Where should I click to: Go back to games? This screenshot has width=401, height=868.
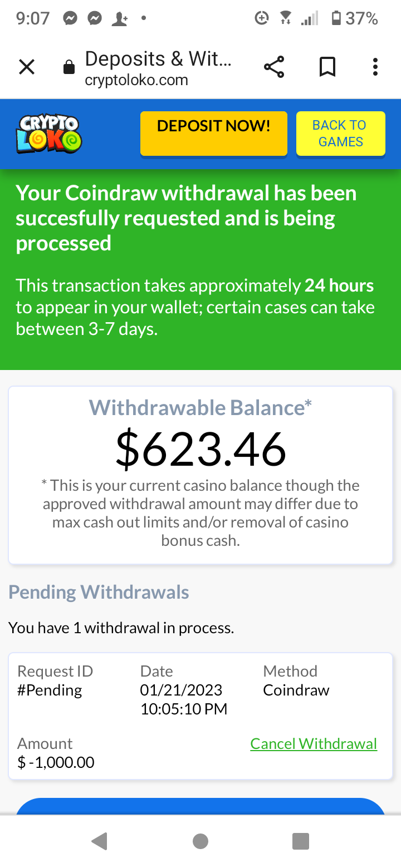340,134
